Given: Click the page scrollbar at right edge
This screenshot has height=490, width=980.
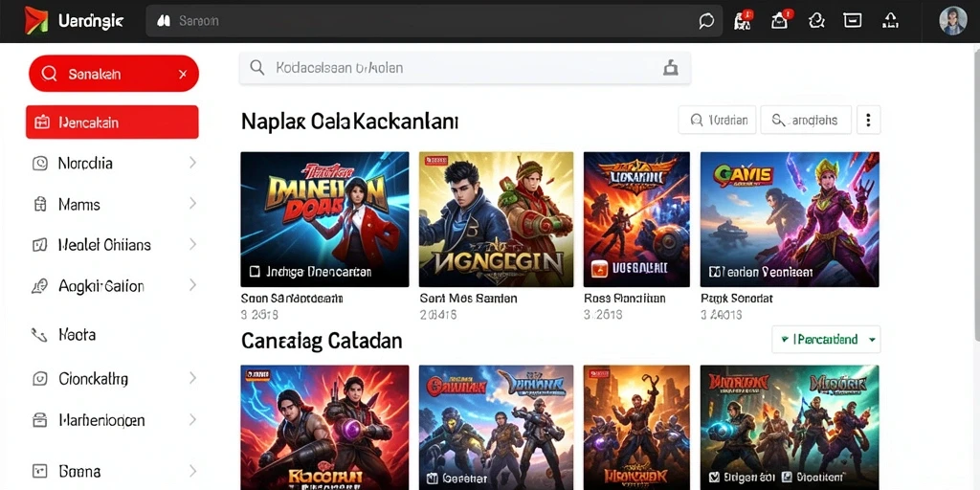Looking at the screenshot, I should coord(977,193).
